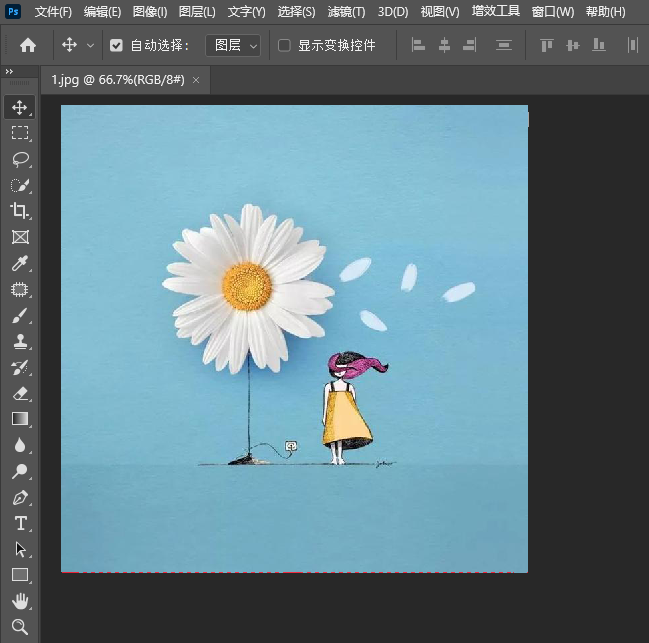Click the Photoshop Ps logo icon
The width and height of the screenshot is (649, 643).
pyautogui.click(x=13, y=11)
